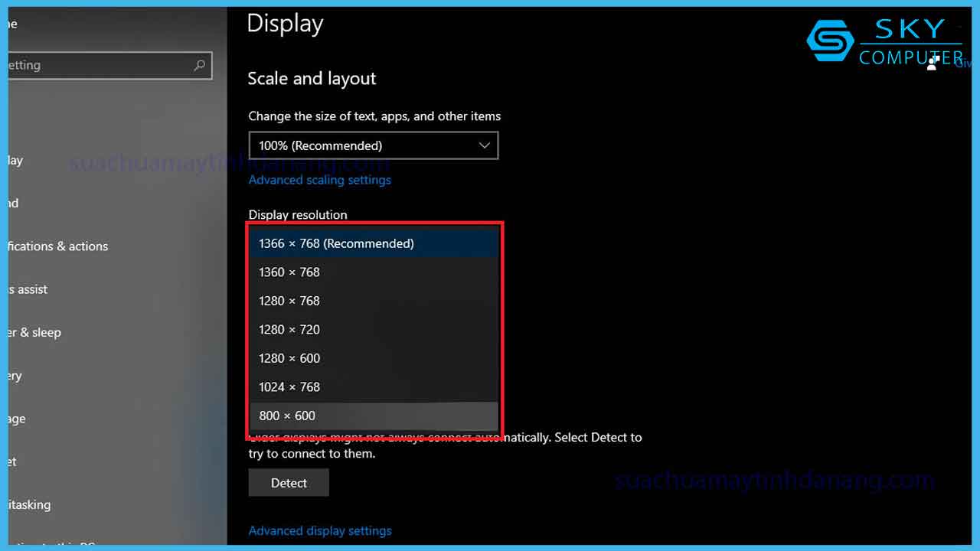Image resolution: width=980 pixels, height=551 pixels.
Task: Pick the 1280 × 600 resolution
Action: tap(374, 358)
